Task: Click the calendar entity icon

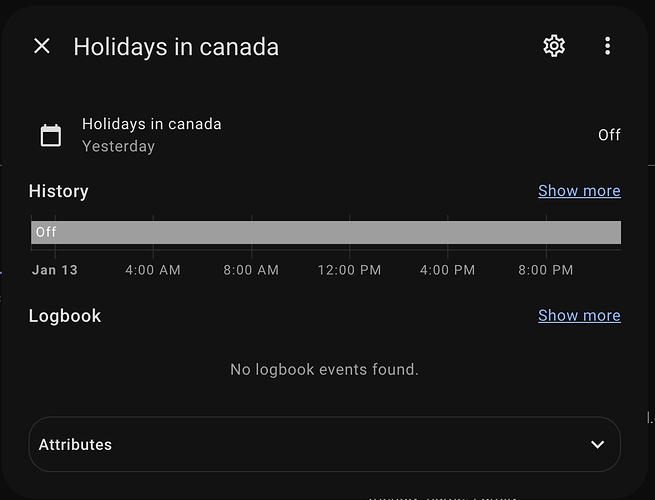Action: pyautogui.click(x=51, y=135)
